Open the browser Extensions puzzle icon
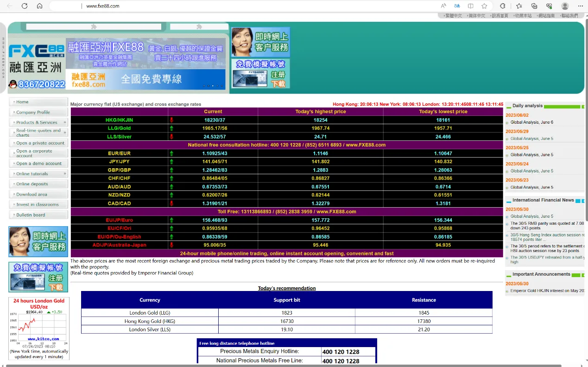 pos(503,6)
